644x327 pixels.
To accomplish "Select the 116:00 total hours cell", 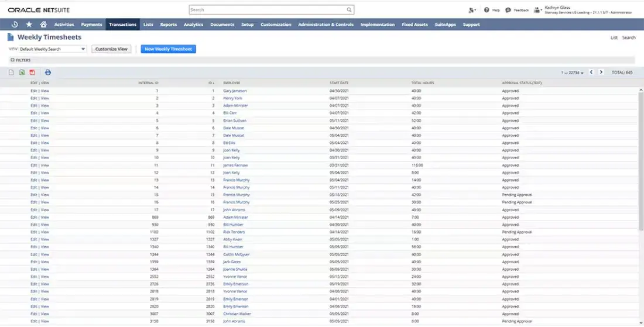I will coord(417,166).
